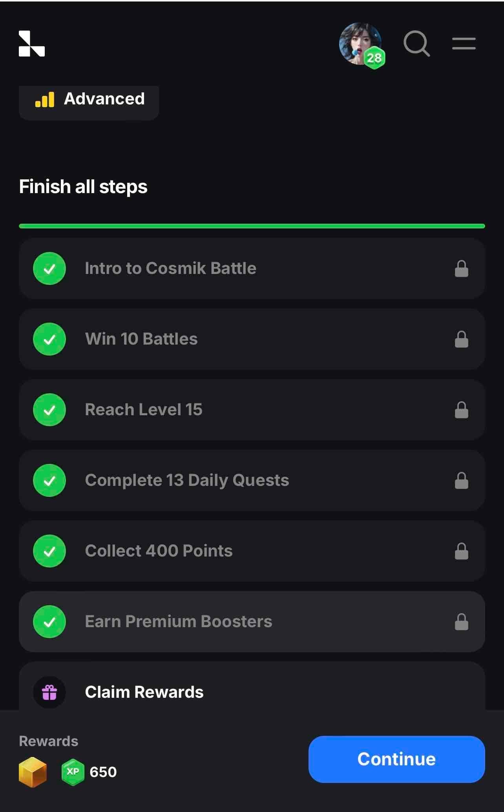Click the purple gift icon

[49, 692]
